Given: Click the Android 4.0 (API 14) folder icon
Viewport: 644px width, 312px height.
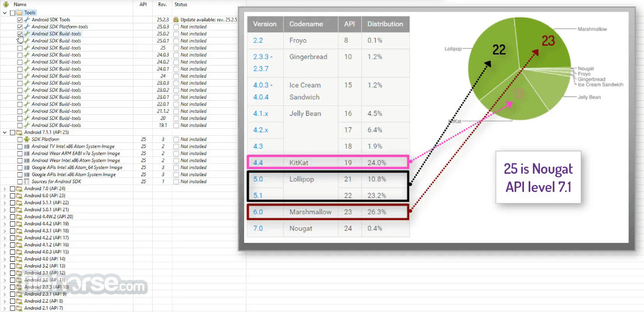Looking at the screenshot, I should pos(19,259).
